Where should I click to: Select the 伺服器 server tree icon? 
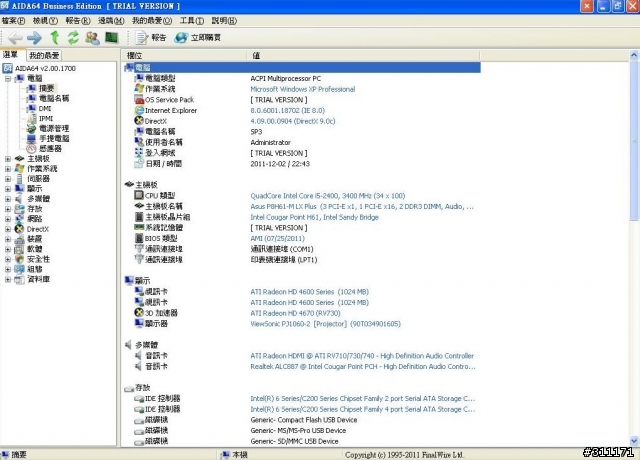click(x=19, y=179)
